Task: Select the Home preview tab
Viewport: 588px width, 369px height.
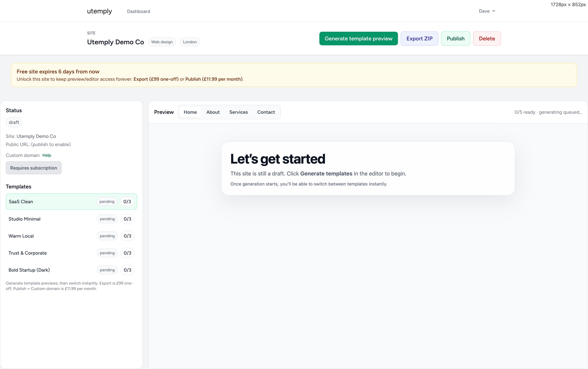Action: (x=190, y=112)
